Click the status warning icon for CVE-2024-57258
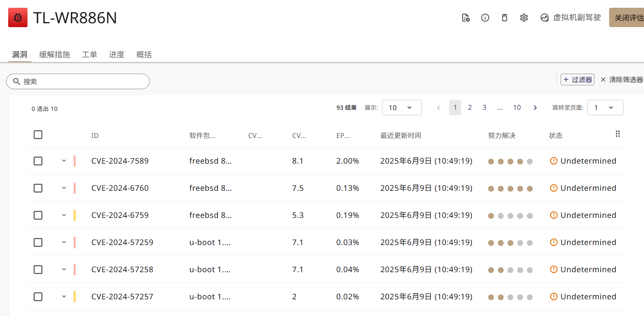This screenshot has height=316, width=644. (554, 269)
